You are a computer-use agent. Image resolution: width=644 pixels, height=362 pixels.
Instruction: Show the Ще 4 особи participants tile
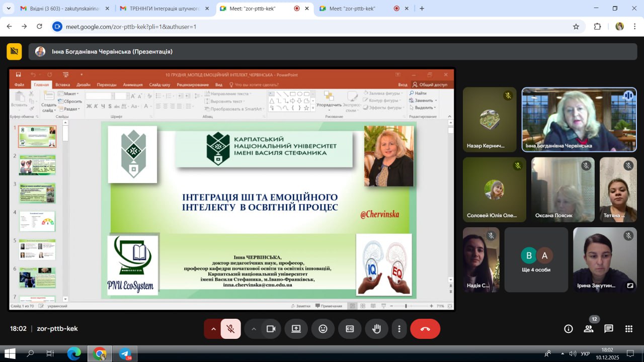pos(536,259)
